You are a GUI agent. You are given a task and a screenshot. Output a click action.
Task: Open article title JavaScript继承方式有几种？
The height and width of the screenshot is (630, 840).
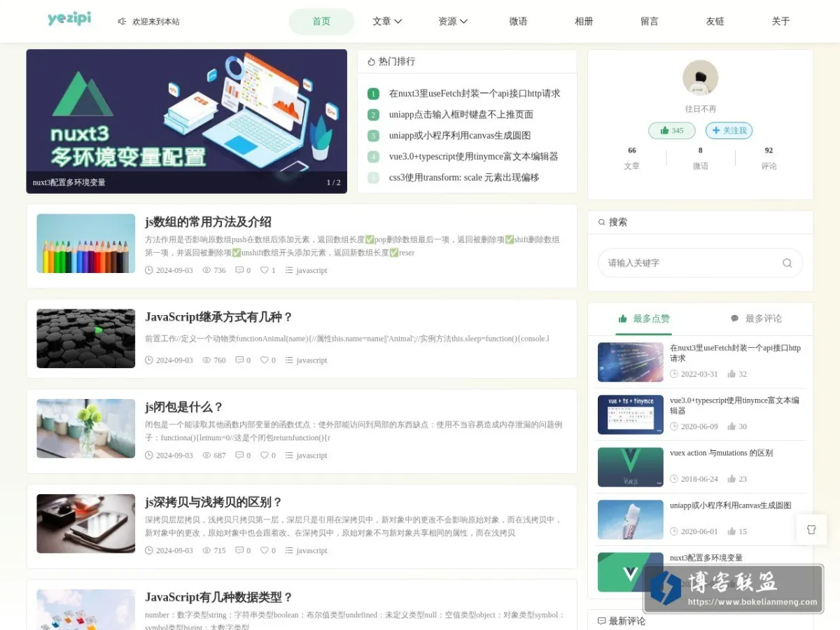point(219,318)
